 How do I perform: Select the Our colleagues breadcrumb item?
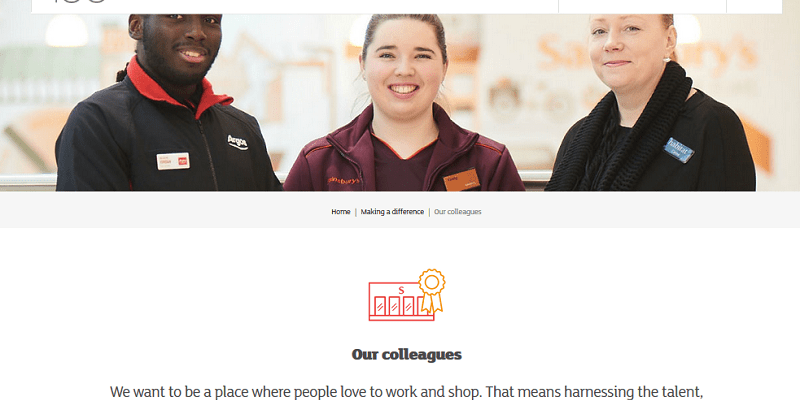[458, 212]
